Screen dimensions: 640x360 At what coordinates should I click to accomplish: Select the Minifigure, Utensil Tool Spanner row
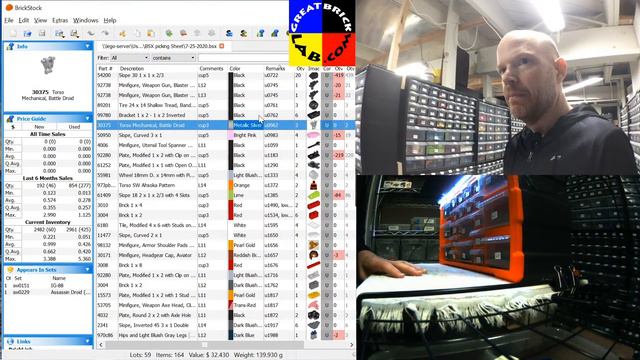[226, 145]
